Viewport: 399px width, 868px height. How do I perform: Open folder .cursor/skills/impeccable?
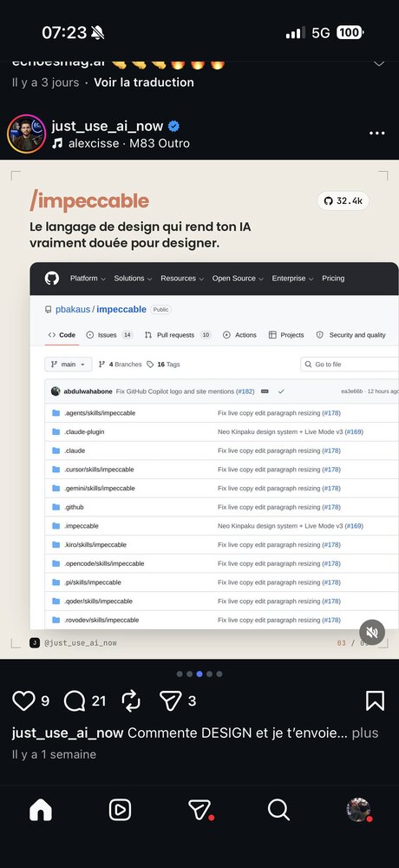[x=99, y=470]
